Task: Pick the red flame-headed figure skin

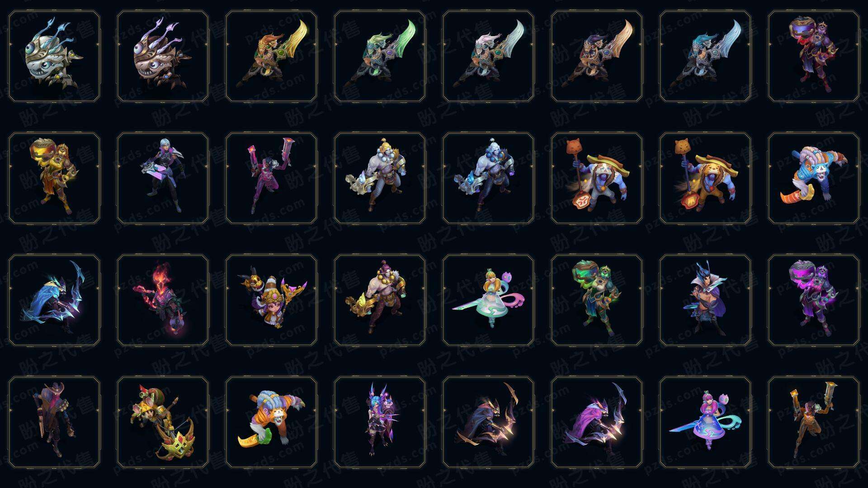Action: tap(163, 300)
